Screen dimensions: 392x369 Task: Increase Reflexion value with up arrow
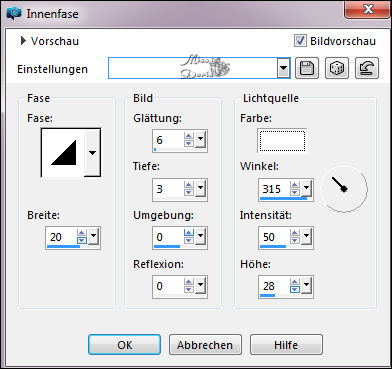189,282
